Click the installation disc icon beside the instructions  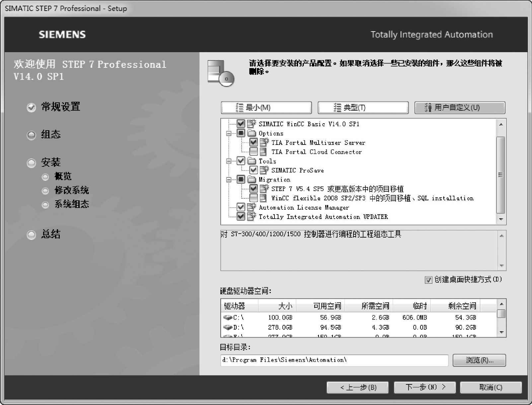[x=221, y=73]
